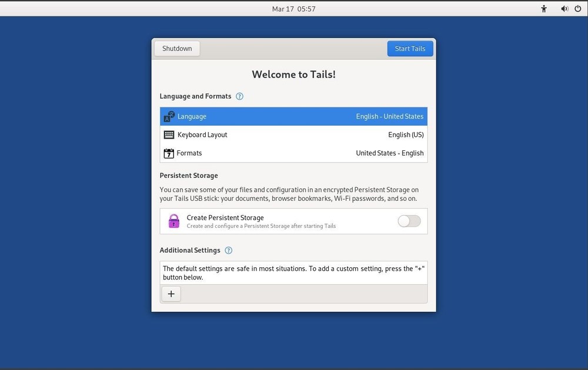Image resolution: width=588 pixels, height=370 pixels.
Task: Click the Language icon with globe symbol
Action: click(169, 116)
